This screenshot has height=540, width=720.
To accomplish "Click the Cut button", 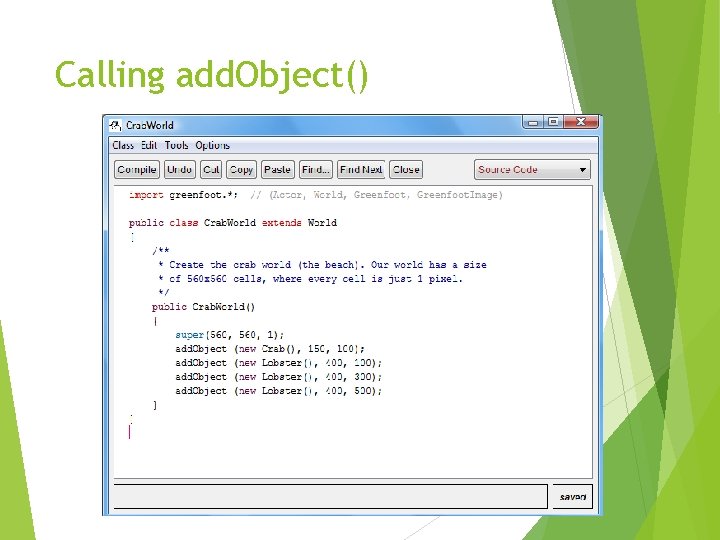I will click(211, 169).
